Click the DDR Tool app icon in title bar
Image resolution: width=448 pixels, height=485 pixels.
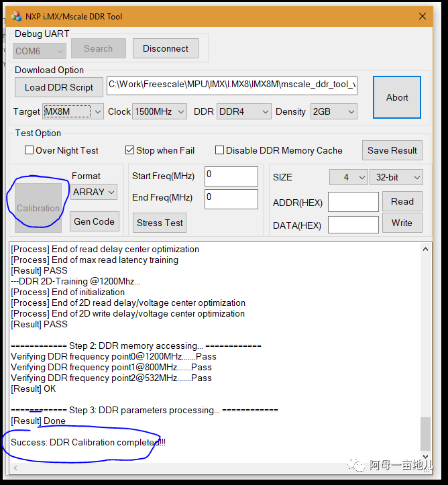pos(16,16)
